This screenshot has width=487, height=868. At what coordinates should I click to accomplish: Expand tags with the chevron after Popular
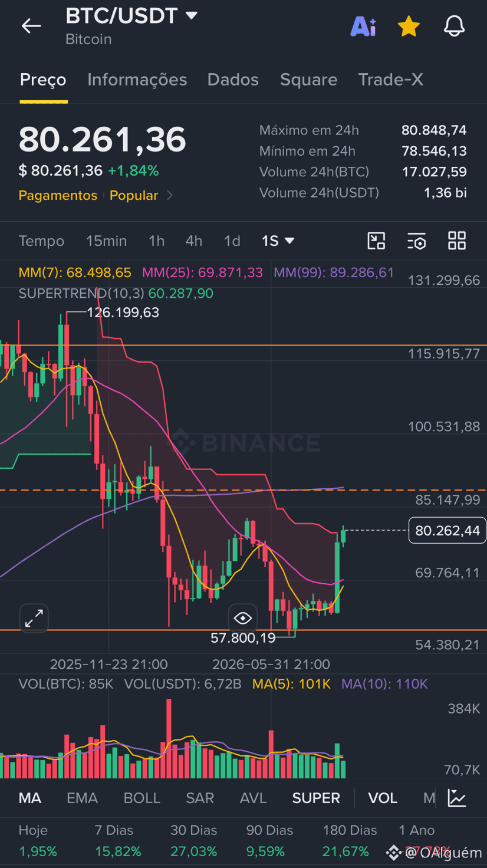(x=170, y=195)
